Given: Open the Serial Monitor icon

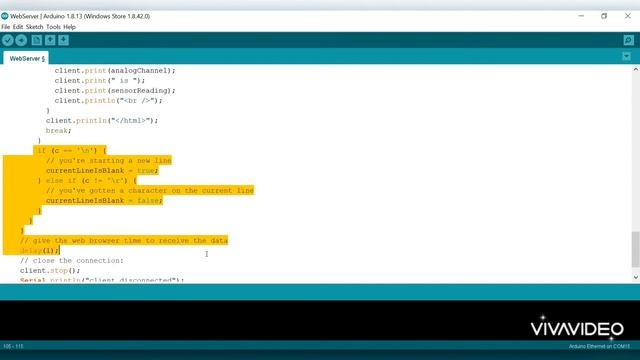Looking at the screenshot, I should coord(629,40).
